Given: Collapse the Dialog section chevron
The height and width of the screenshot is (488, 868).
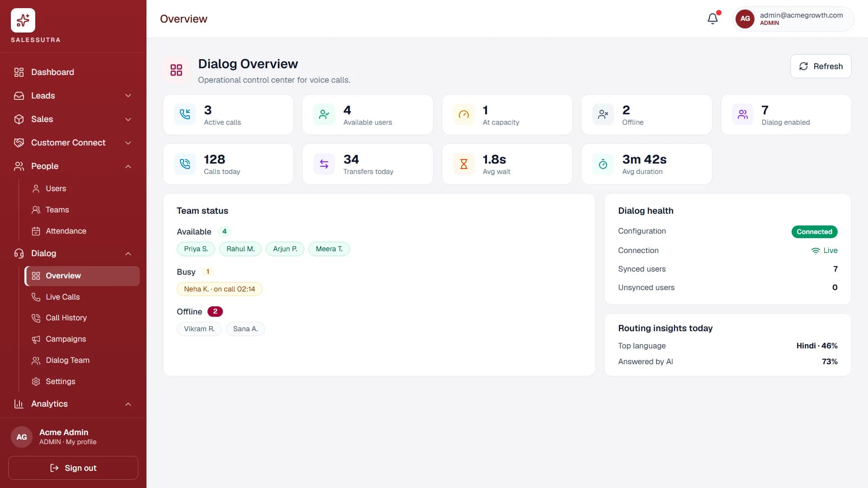Looking at the screenshot, I should point(128,253).
